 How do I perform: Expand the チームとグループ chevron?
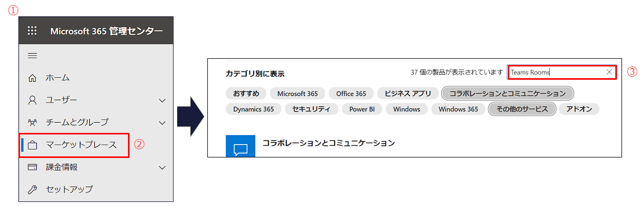pos(162,123)
